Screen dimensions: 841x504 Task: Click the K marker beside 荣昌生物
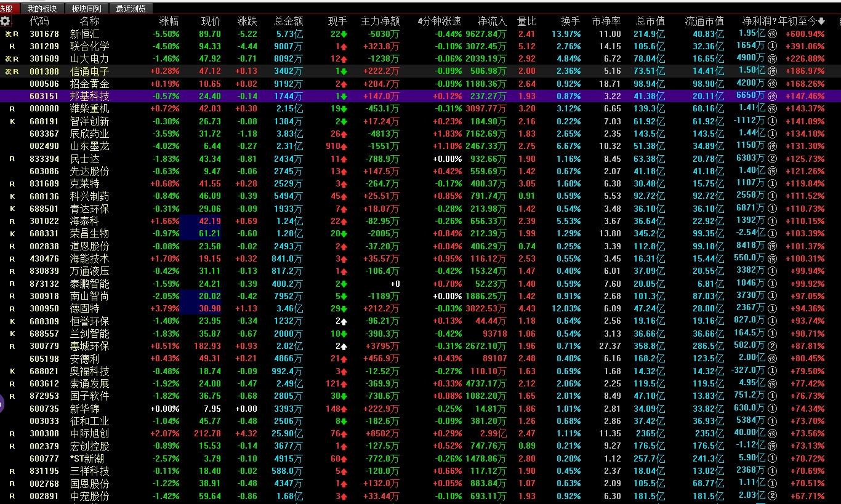pos(12,234)
